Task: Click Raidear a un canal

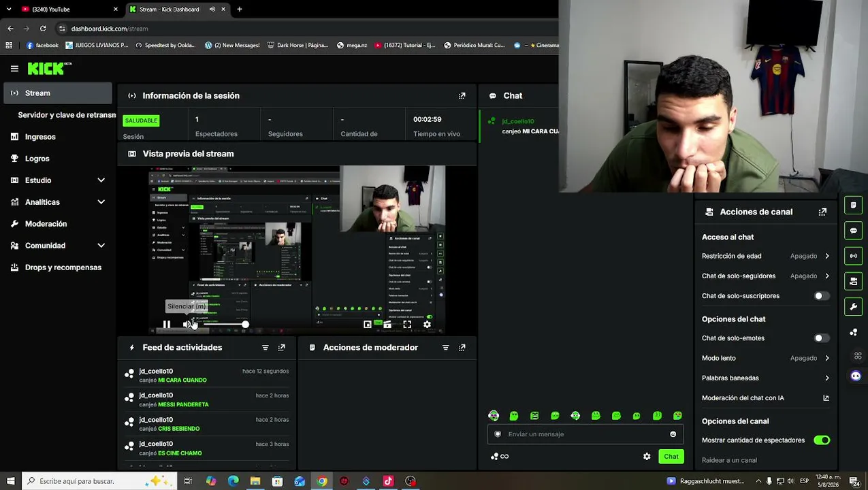Action: [x=729, y=461]
